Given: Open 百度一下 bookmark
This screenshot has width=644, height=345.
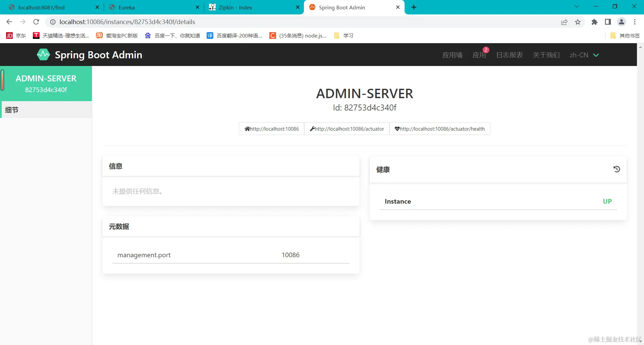Looking at the screenshot, I should 172,36.
